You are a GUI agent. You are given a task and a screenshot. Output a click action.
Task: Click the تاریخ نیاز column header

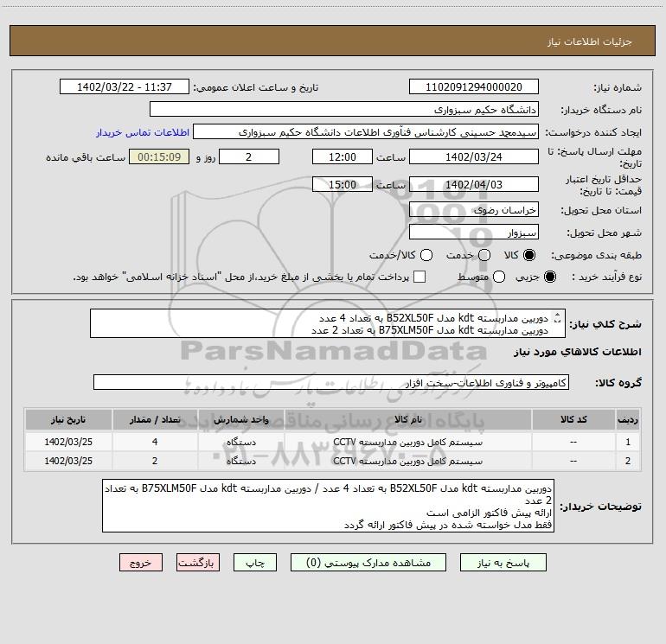68,420
